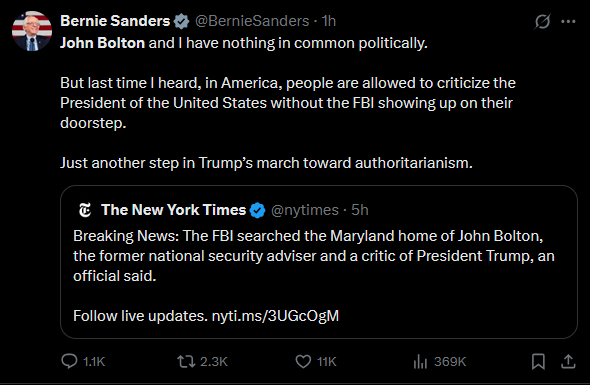Screen dimensions: 590x385
Task: Open the @nytimes handle in quoted tweet
Action: (305, 210)
